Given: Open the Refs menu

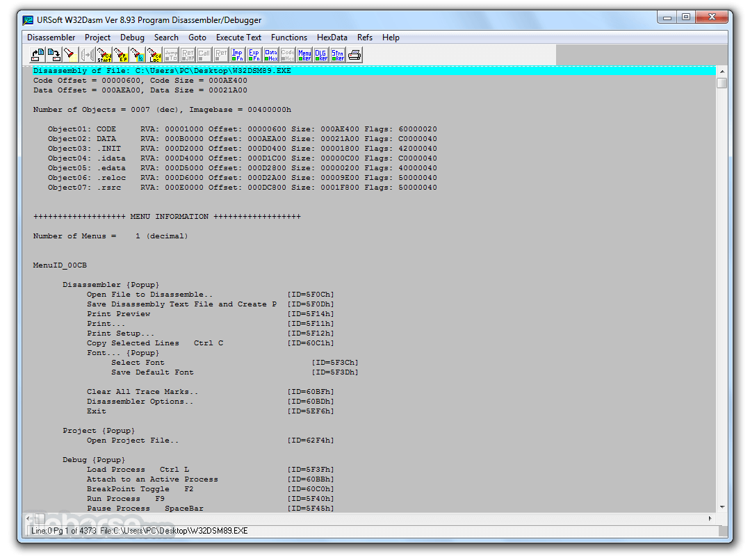Looking at the screenshot, I should (364, 38).
